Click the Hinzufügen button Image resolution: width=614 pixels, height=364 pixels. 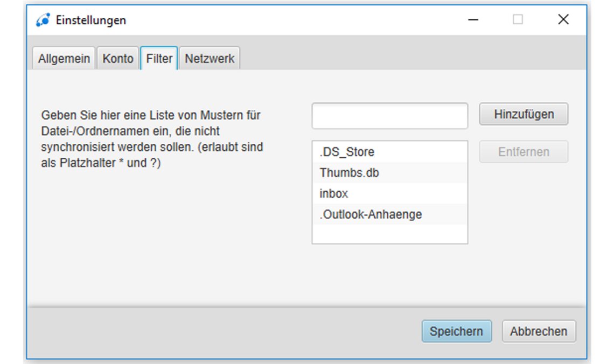pyautogui.click(x=523, y=114)
